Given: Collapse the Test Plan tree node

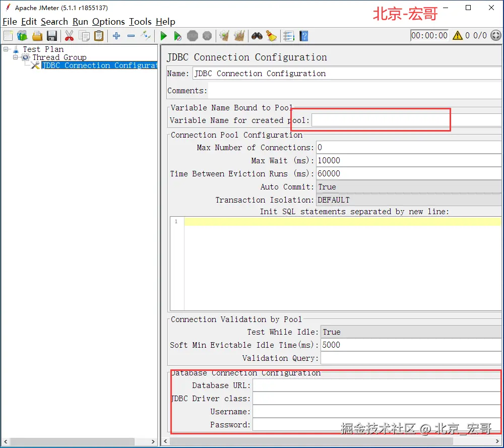Looking at the screenshot, I should click(x=6, y=49).
